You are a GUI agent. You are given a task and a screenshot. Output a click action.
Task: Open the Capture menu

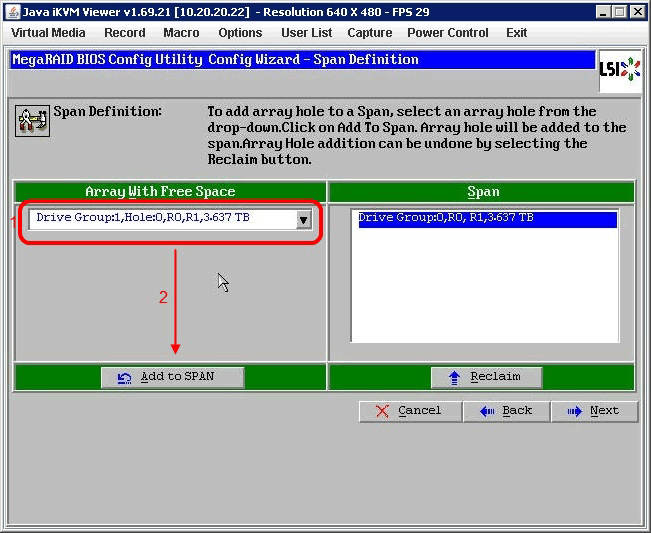(x=369, y=33)
